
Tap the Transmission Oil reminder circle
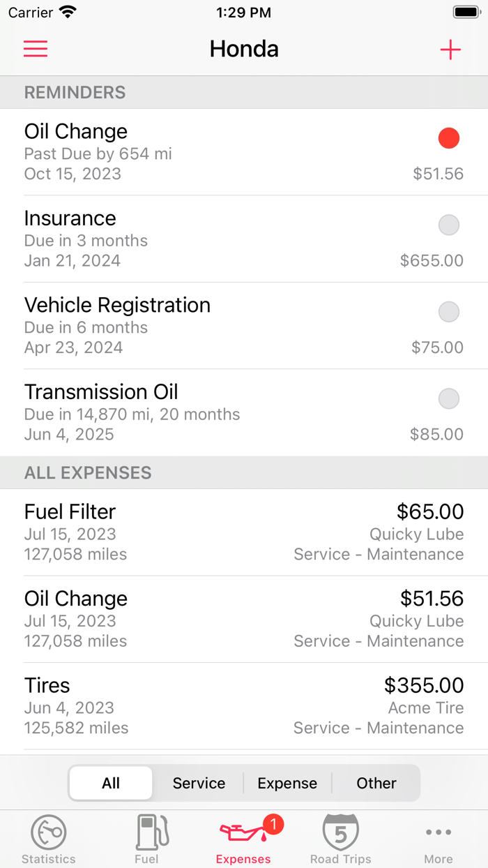(449, 398)
